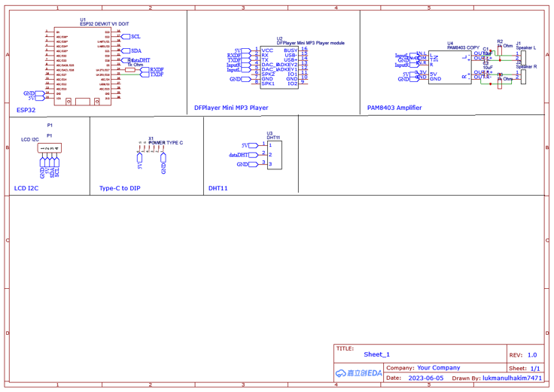The image size is (554, 392).
Task: Click the GND net flag under the Type-C connector
Action: 163,163
